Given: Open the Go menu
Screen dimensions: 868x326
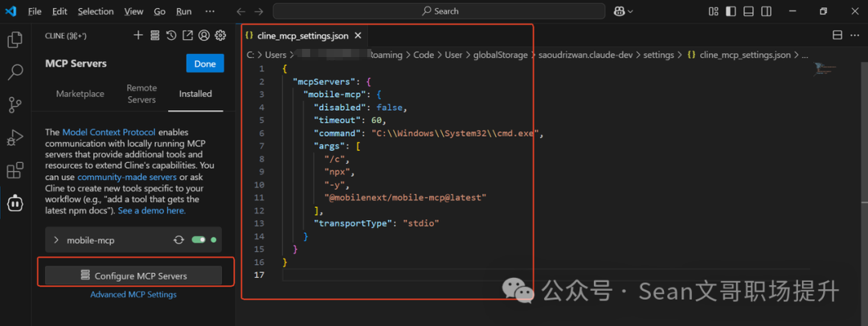Looking at the screenshot, I should pyautogui.click(x=160, y=11).
